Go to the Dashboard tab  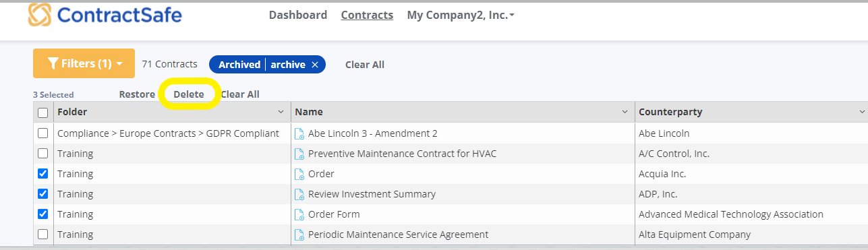click(x=298, y=15)
